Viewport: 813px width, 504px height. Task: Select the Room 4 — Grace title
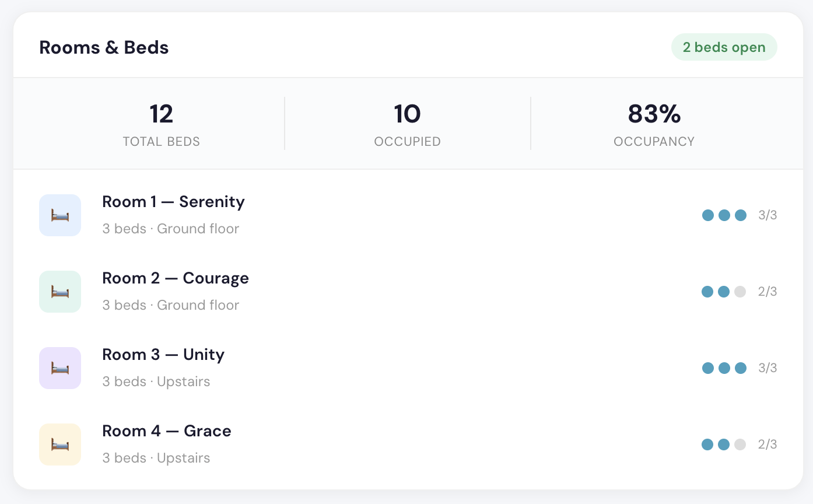167,431
